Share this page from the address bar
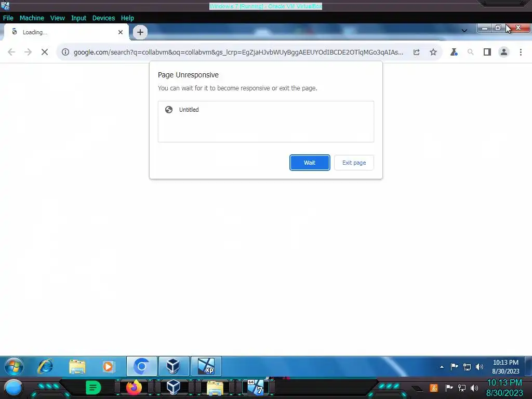The image size is (532, 399). [416, 52]
